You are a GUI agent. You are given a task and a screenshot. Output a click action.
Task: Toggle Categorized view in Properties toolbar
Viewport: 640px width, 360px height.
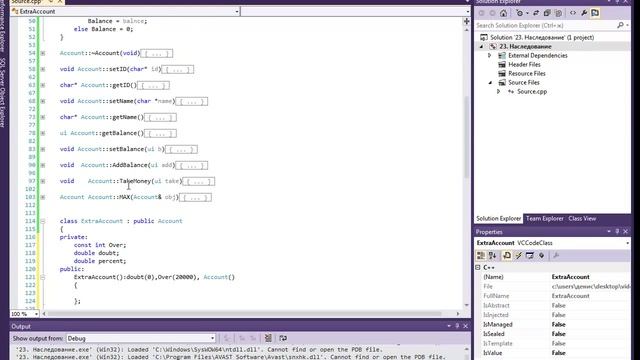481,256
